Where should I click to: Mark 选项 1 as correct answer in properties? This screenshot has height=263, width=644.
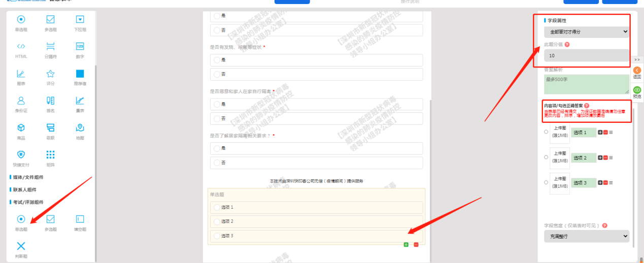[x=546, y=132]
